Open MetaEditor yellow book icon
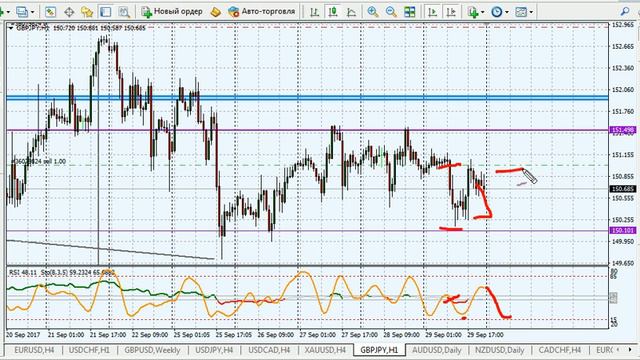Viewport: 640px width, 360px height. pyautogui.click(x=216, y=12)
